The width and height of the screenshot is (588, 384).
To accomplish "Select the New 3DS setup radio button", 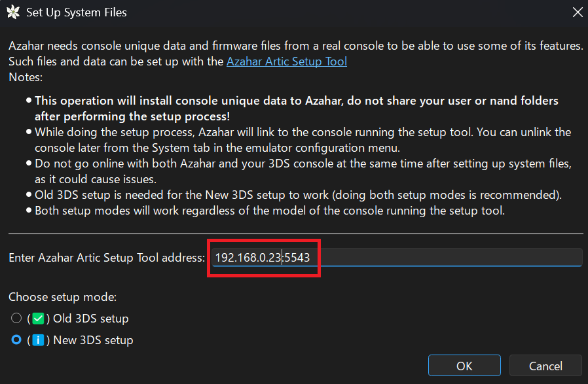I will [17, 340].
